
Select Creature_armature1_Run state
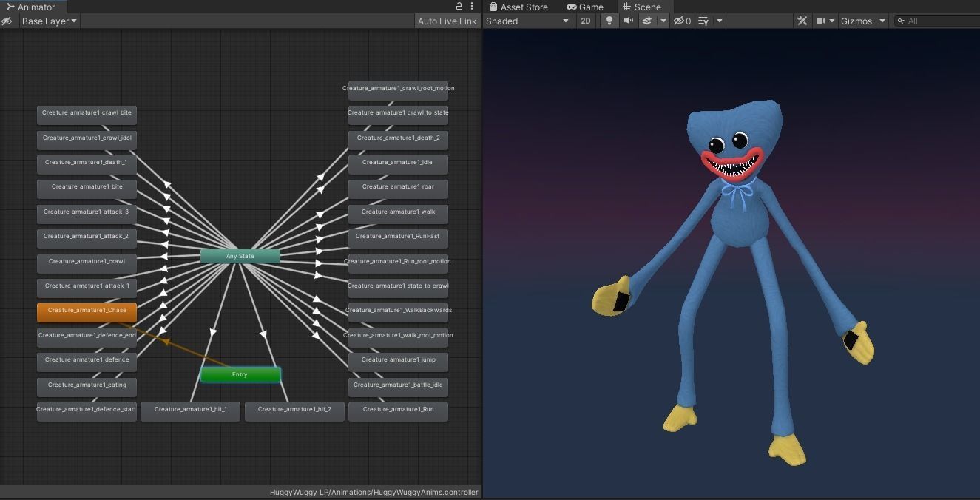(x=398, y=411)
